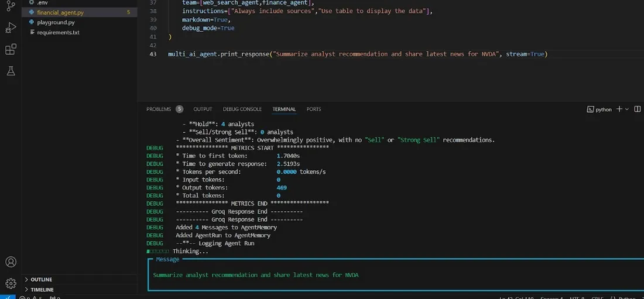Click line number 43 in the gutter
The image size is (644, 299).
tap(153, 54)
